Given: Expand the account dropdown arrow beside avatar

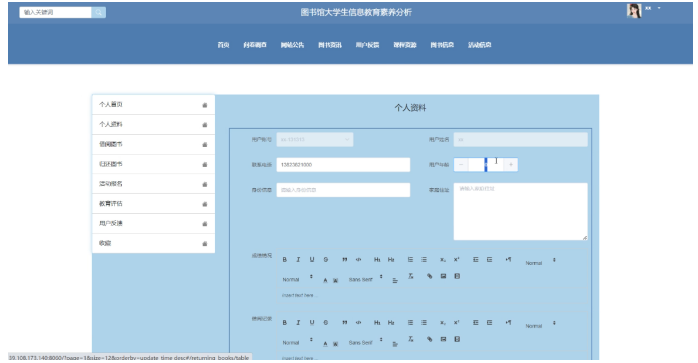Looking at the screenshot, I should coord(659,8).
